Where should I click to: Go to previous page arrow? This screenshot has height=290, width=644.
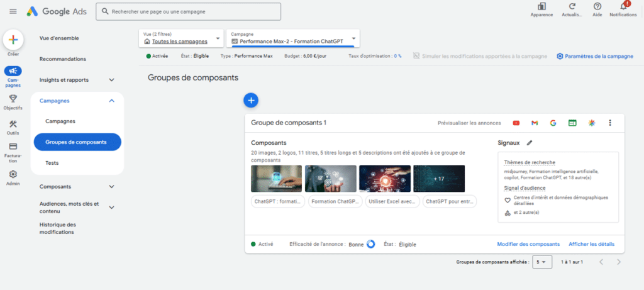pos(601,262)
